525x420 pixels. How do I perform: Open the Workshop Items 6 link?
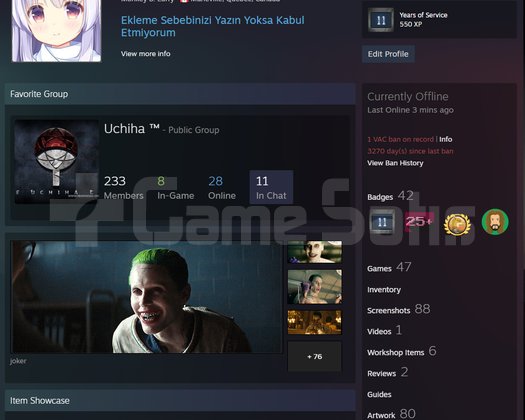(x=402, y=352)
